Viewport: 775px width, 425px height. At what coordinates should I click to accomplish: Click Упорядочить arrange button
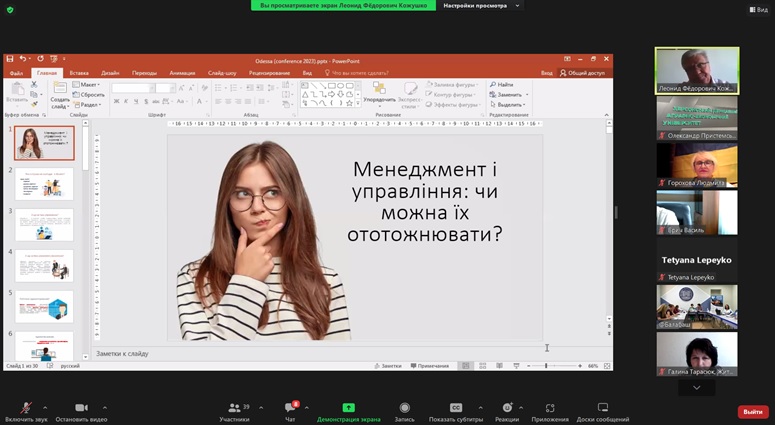(379, 95)
